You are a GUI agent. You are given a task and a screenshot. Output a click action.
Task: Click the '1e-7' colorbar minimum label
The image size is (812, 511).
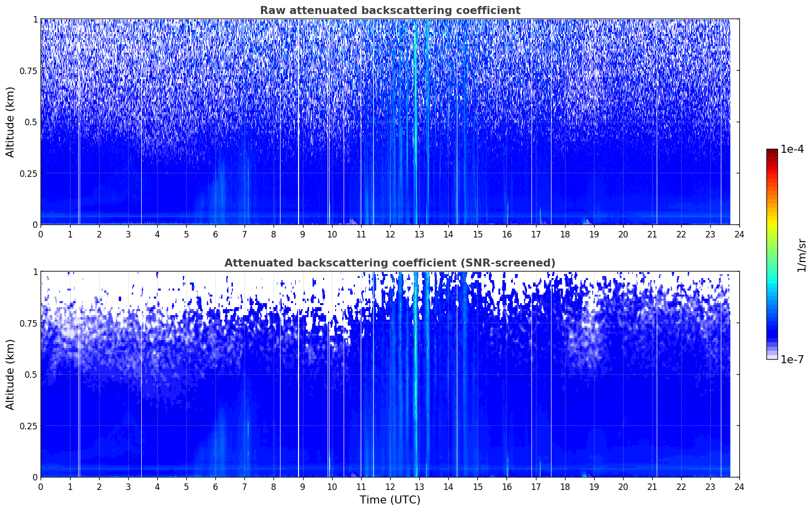point(792,360)
